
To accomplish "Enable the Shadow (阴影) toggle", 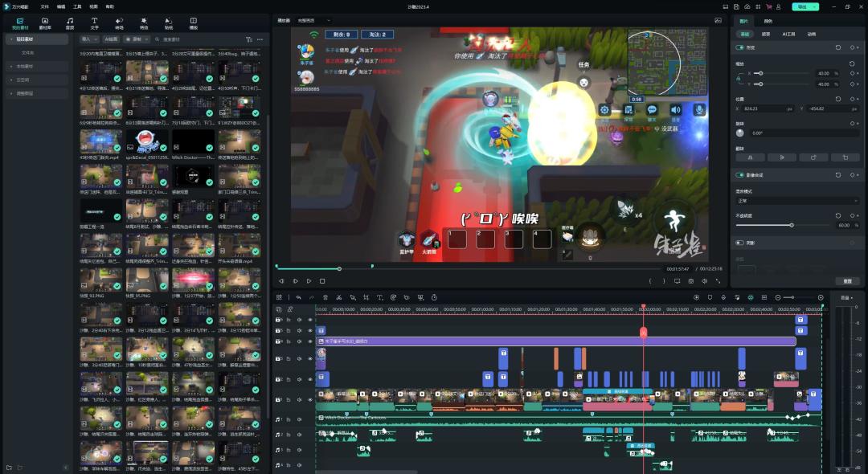I will (x=740, y=242).
